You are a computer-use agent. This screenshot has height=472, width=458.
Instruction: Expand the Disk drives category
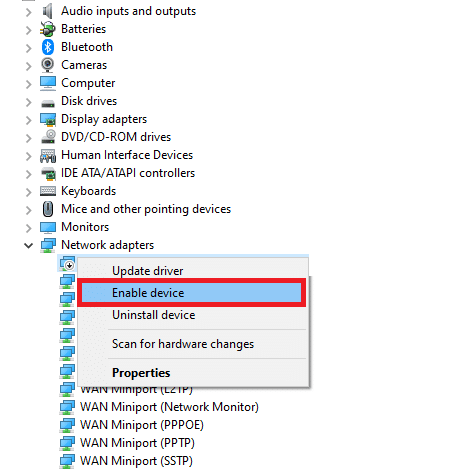[29, 102]
